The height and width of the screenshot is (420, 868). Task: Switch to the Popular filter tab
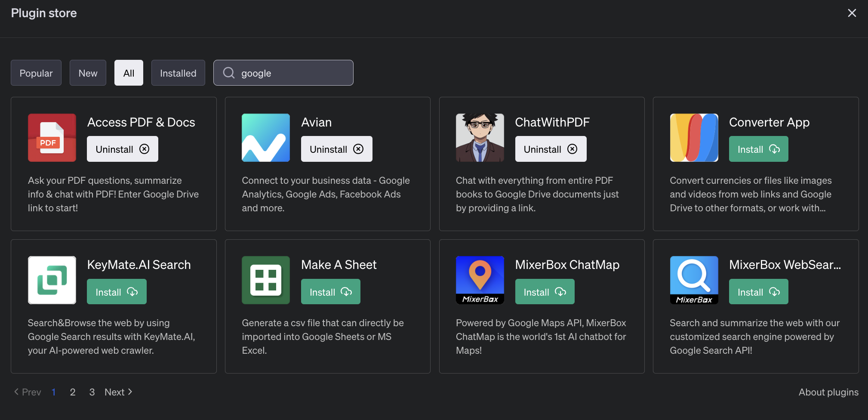[36, 73]
